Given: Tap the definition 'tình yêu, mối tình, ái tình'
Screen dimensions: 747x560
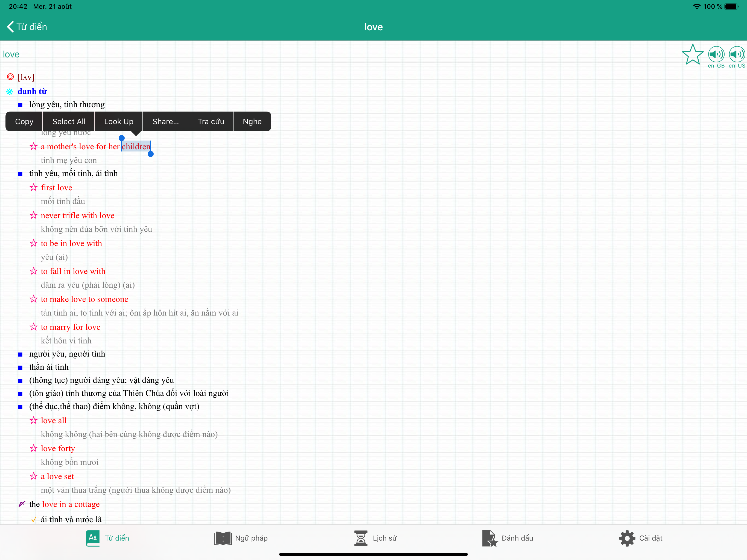Looking at the screenshot, I should [x=74, y=174].
